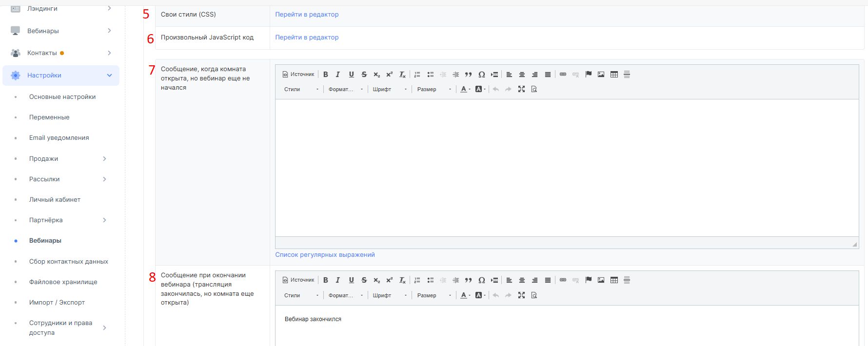Open Email уведомления in the sidebar
868x346 pixels.
coord(59,138)
